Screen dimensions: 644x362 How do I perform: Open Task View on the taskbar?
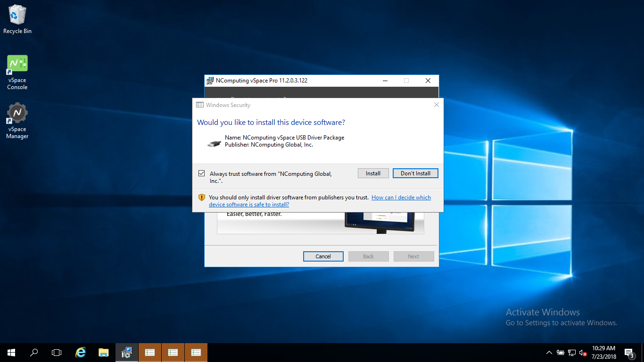57,353
